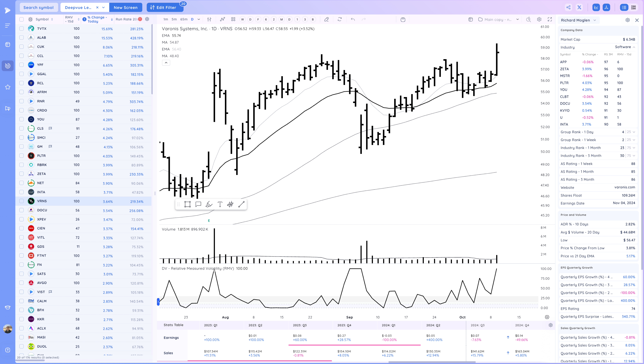Select the trend line drawing tool
This screenshot has width=644, height=364.
point(241,204)
